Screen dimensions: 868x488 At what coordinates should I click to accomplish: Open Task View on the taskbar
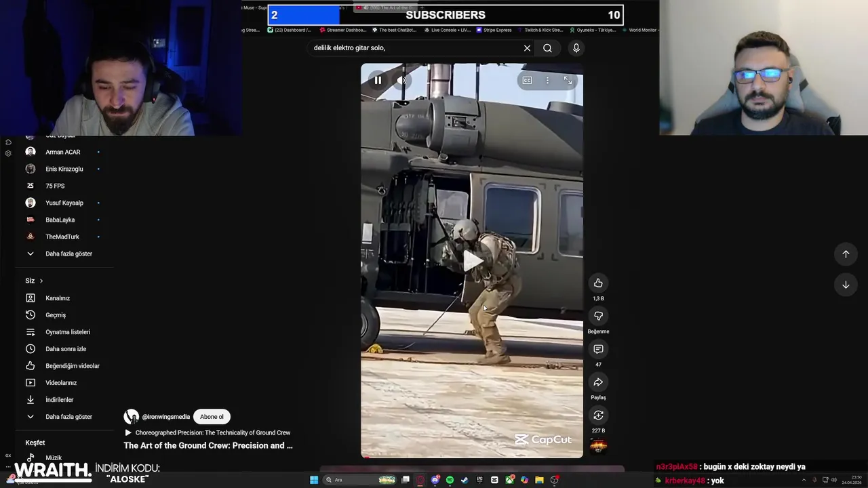[x=405, y=480]
